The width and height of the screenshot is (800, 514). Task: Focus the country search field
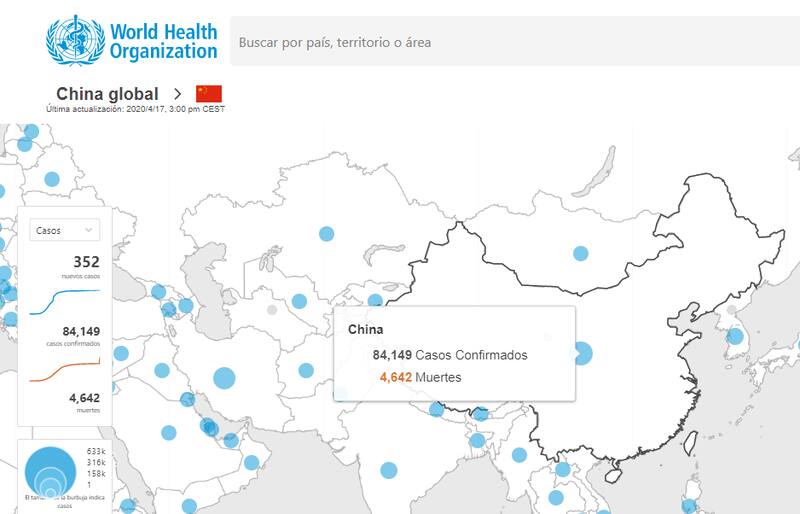[510, 43]
